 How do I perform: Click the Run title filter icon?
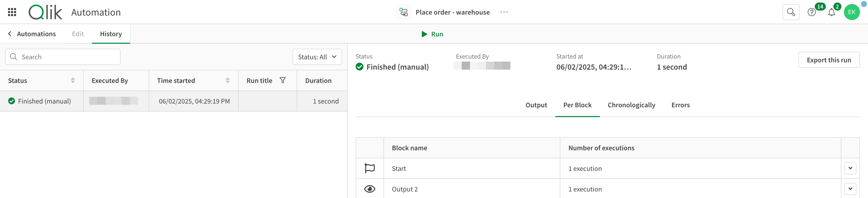click(x=283, y=80)
